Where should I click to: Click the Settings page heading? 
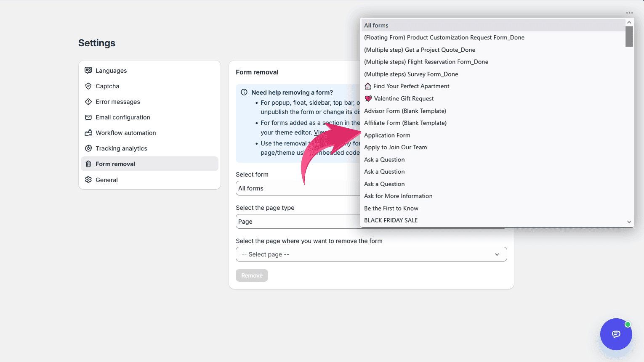click(97, 43)
